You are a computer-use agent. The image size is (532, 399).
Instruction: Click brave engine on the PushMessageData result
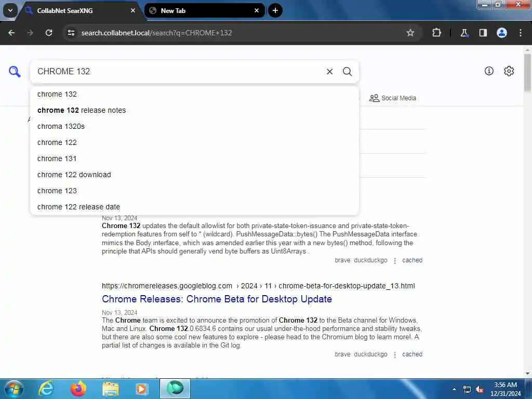342,260
